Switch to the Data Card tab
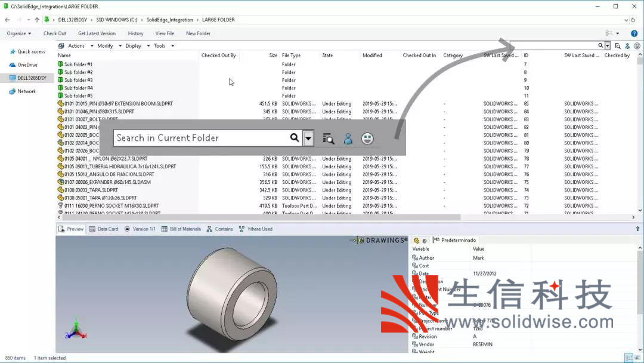 coord(104,229)
